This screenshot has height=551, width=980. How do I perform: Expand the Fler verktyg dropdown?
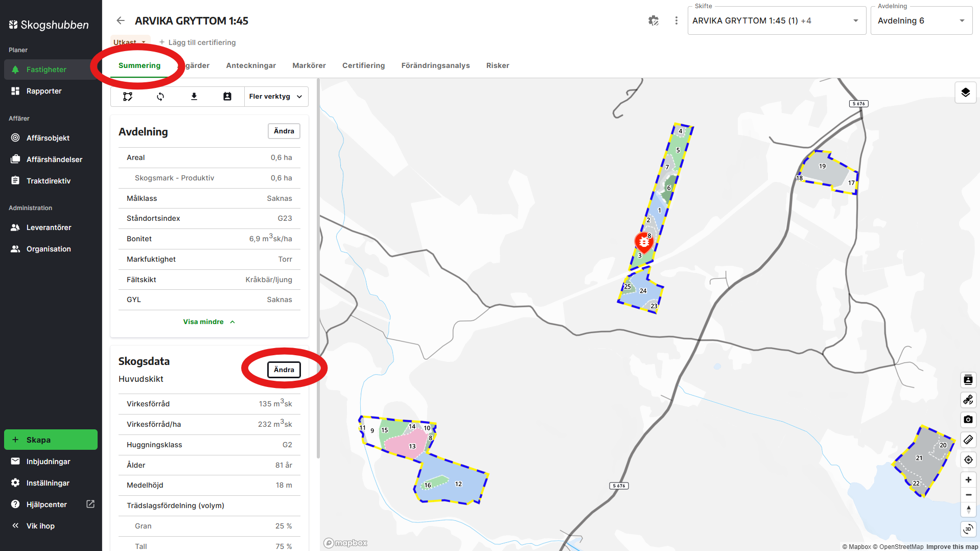pos(276,97)
